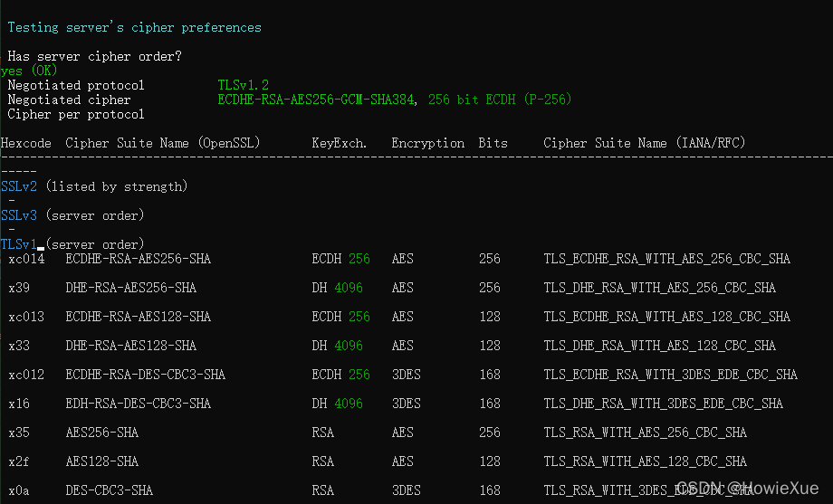Image resolution: width=833 pixels, height=504 pixels.
Task: Click the green 'yes (OK)' result
Action: click(x=29, y=71)
